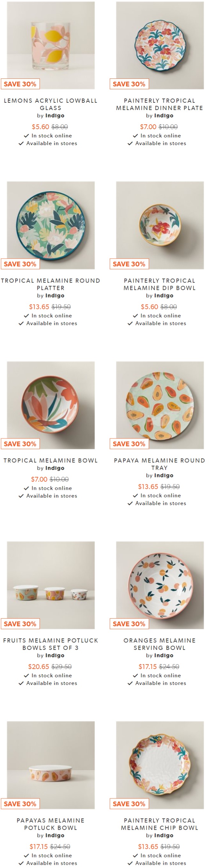This screenshot has height=868, width=211.
Task: Open the Papayas Melamine Potluck Bowl picture
Action: tap(50, 765)
